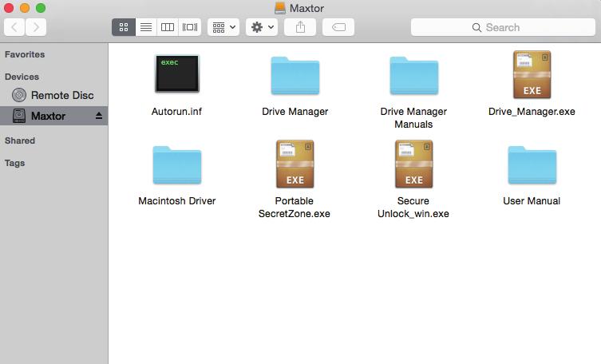Select the User Manual folder icon
The image size is (601, 364).
pos(532,164)
